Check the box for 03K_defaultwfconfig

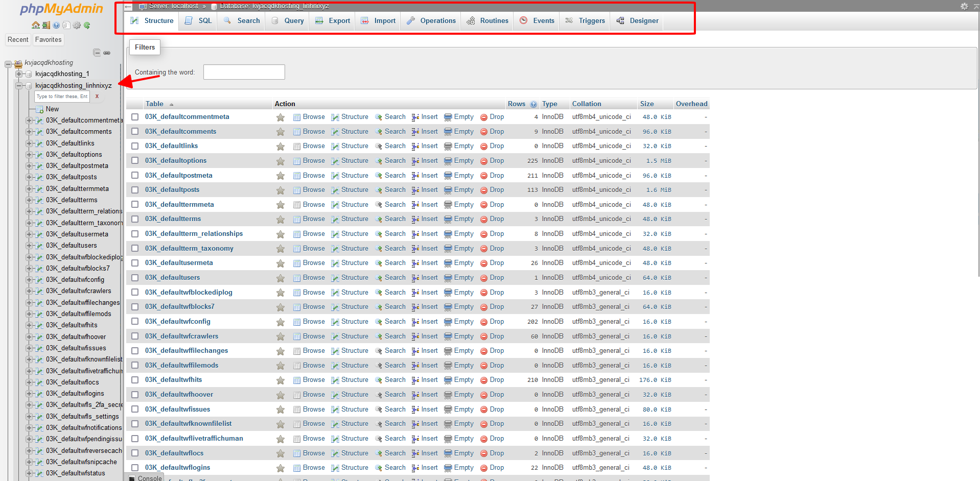[135, 321]
